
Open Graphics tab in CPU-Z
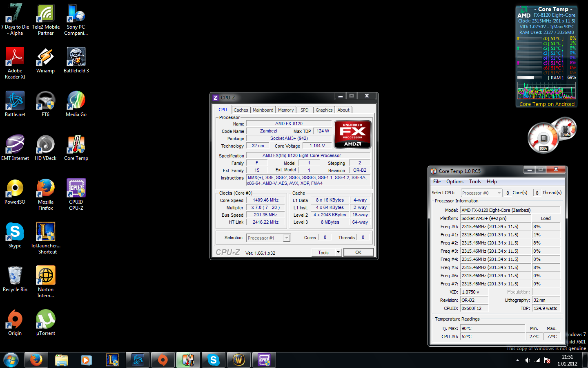pyautogui.click(x=324, y=110)
